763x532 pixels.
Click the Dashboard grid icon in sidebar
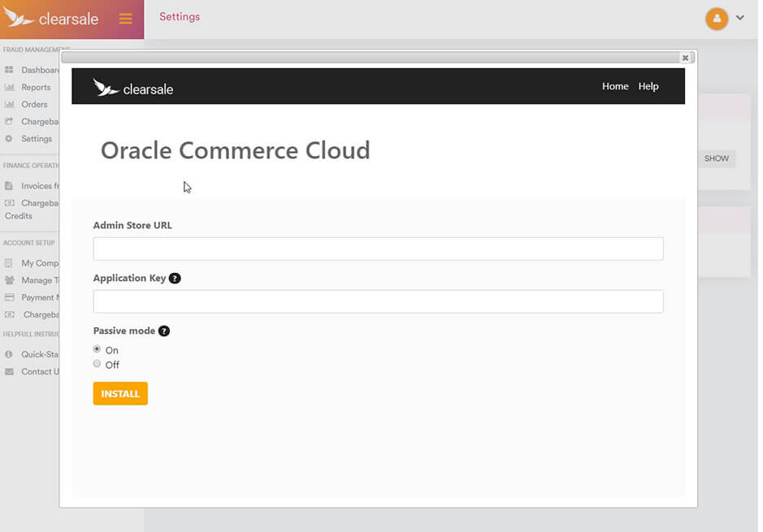9,70
